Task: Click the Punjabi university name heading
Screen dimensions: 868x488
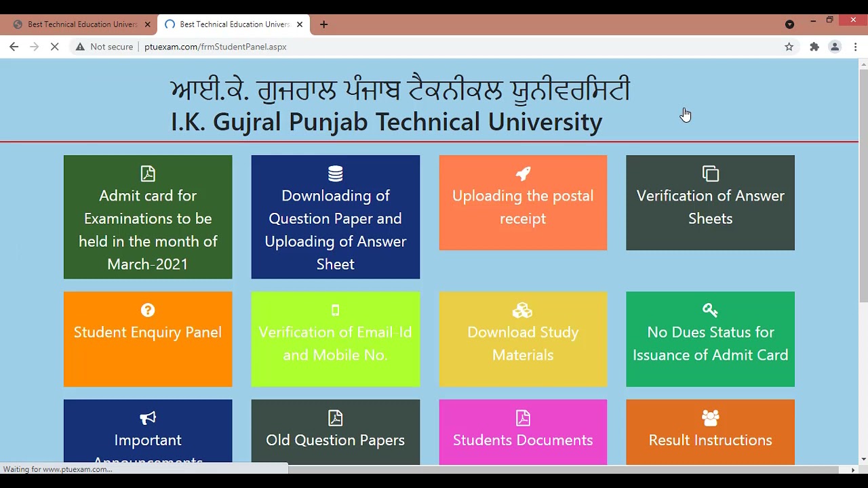Action: 400,90
